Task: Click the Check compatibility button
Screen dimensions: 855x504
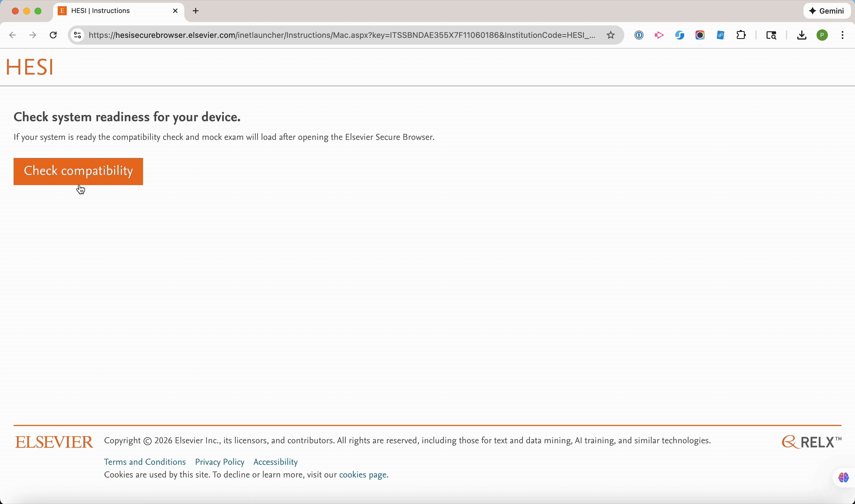Action: pos(78,171)
